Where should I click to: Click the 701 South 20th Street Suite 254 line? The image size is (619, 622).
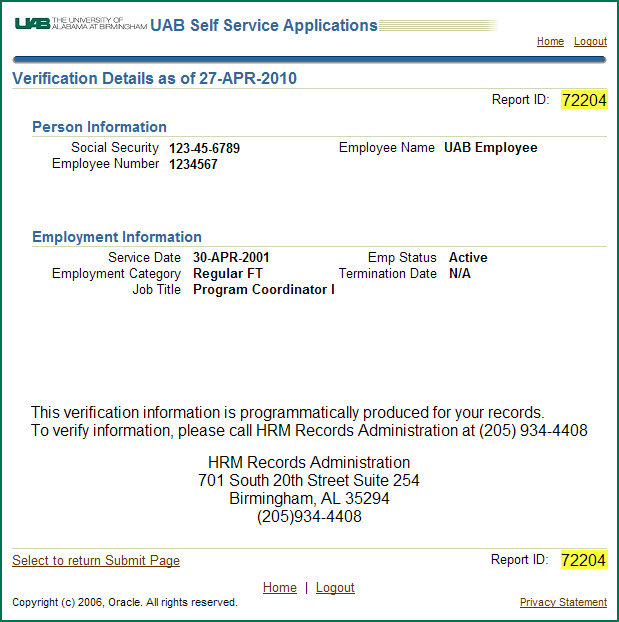coord(309,480)
